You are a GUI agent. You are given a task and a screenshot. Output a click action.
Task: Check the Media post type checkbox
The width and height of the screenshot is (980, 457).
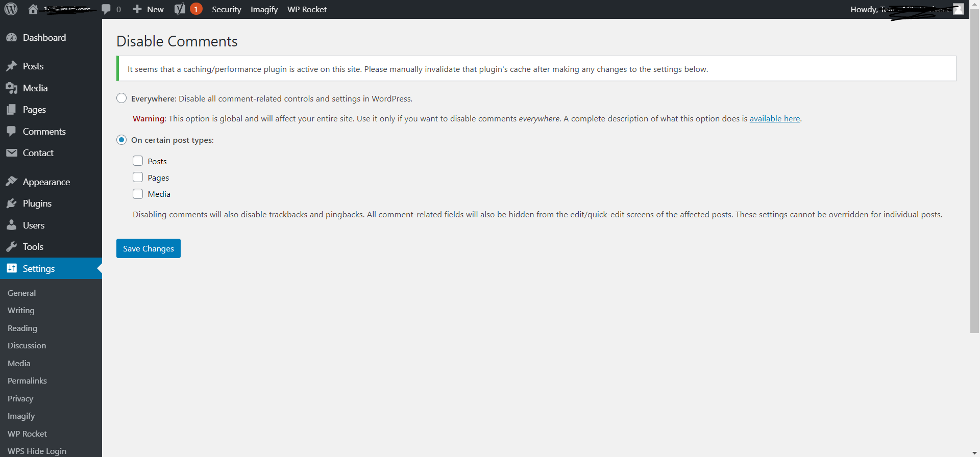(138, 194)
